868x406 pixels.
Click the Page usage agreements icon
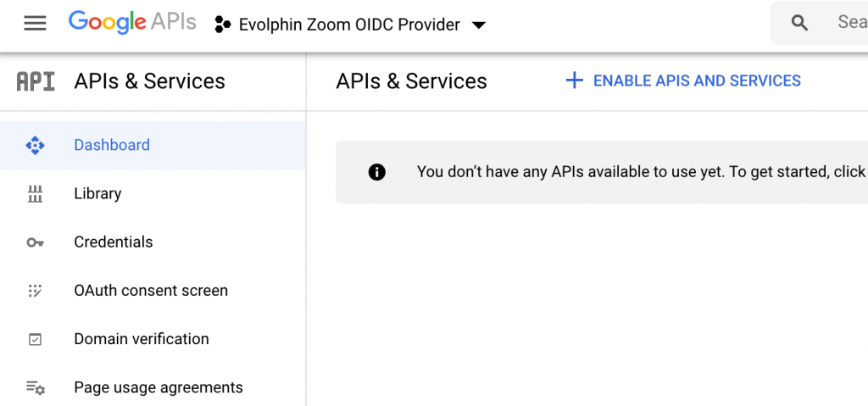tap(36, 387)
